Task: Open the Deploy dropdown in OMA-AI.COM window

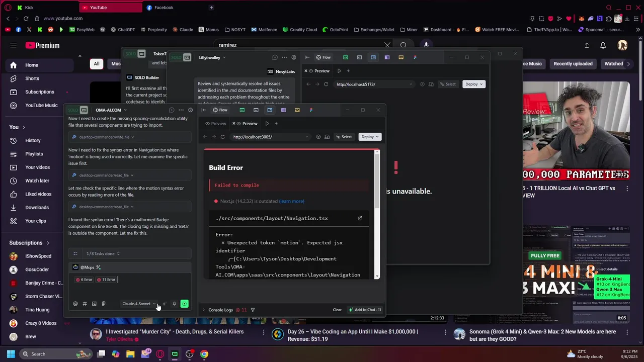Action: [x=370, y=137]
